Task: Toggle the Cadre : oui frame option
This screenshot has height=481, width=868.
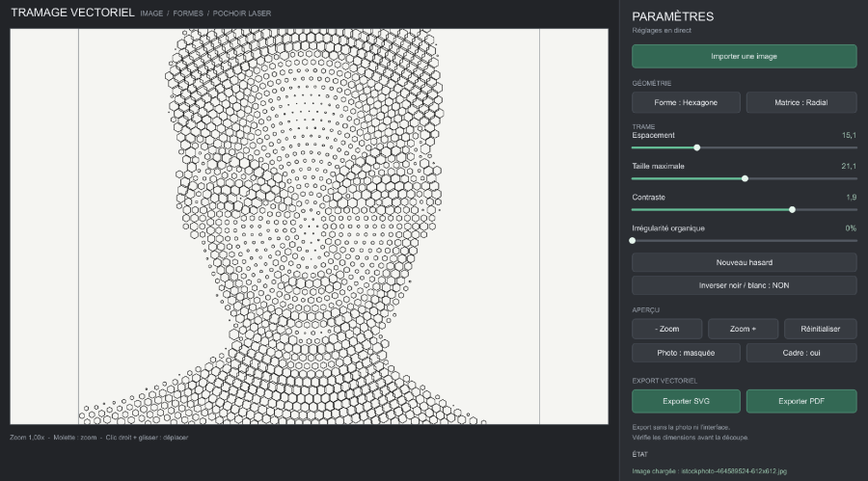Action: 801,353
